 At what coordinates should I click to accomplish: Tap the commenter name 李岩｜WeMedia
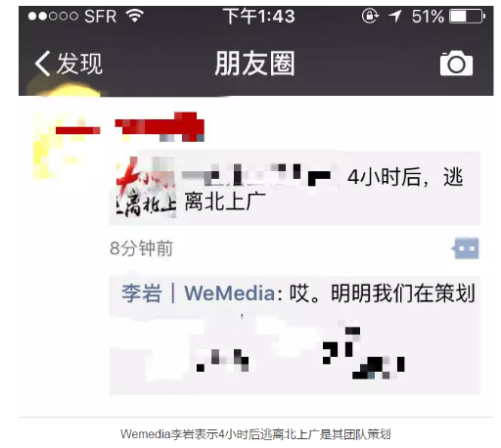pos(198,292)
